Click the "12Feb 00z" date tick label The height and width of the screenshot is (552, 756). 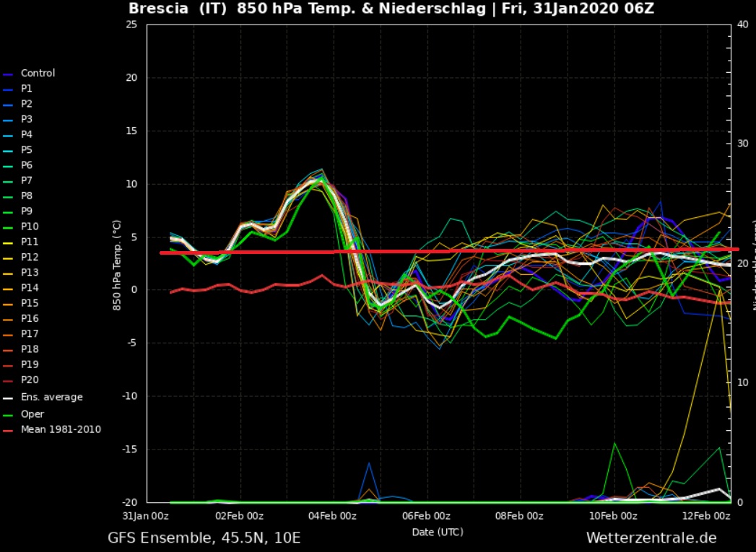coord(706,517)
